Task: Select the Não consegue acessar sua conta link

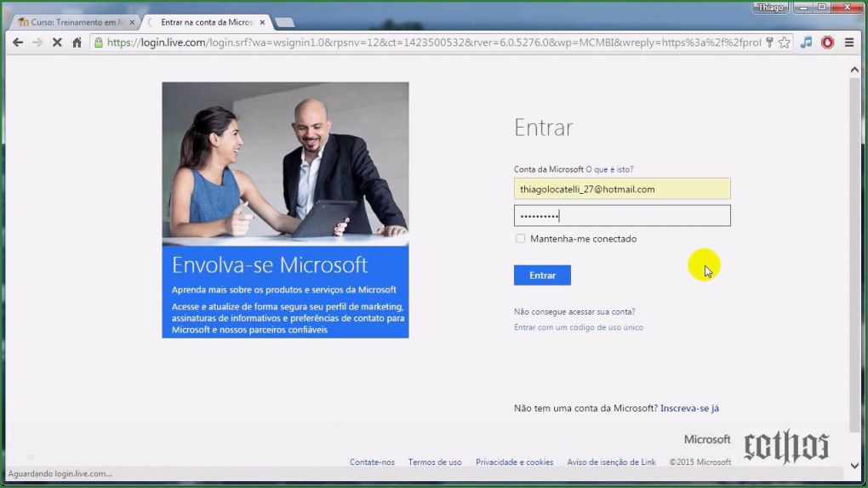Action: point(574,311)
